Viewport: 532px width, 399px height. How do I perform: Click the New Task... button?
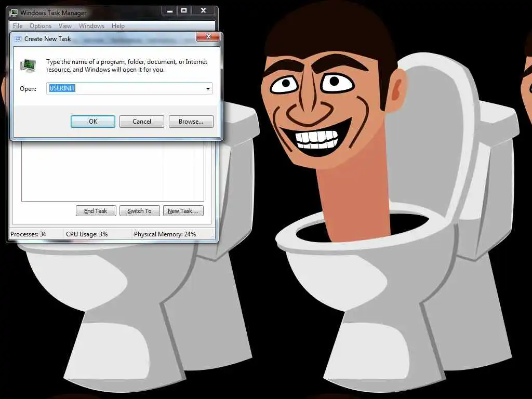pos(183,211)
